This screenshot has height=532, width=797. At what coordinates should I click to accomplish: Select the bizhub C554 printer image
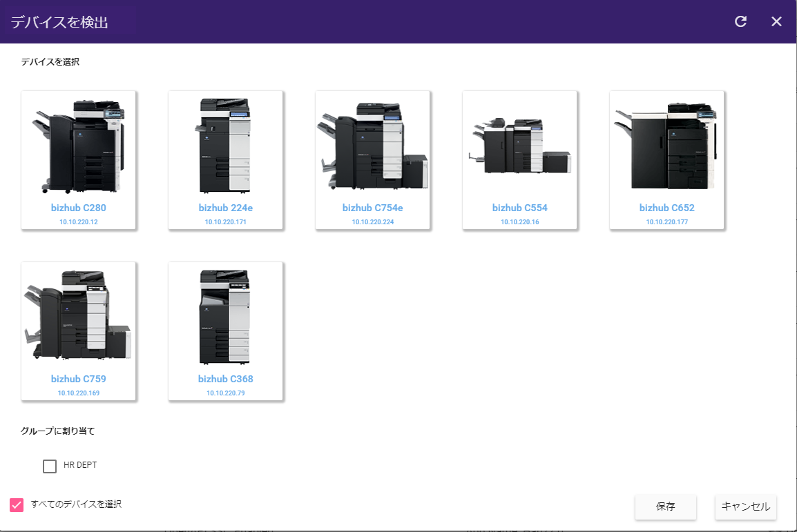click(519, 146)
